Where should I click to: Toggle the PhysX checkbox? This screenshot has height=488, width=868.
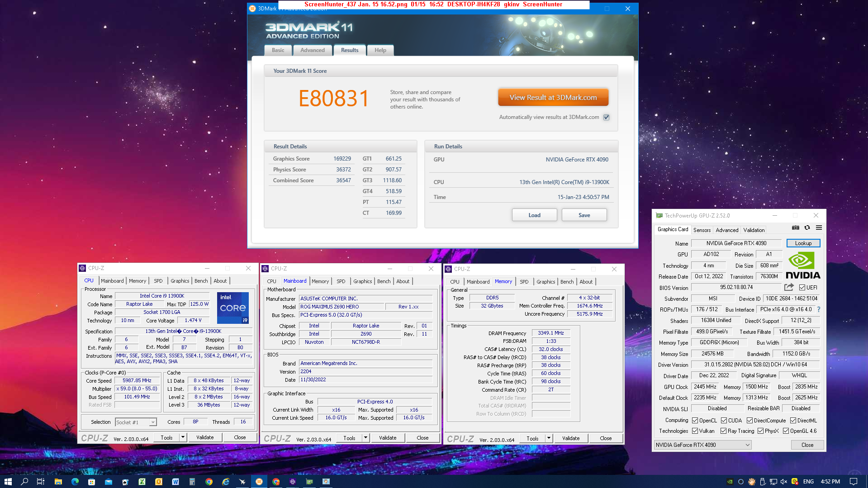click(x=761, y=431)
